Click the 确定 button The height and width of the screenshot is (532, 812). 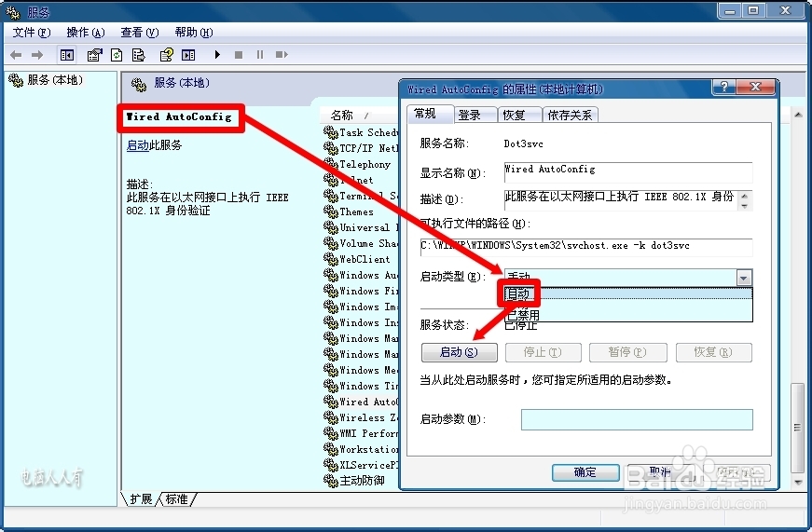point(585,472)
